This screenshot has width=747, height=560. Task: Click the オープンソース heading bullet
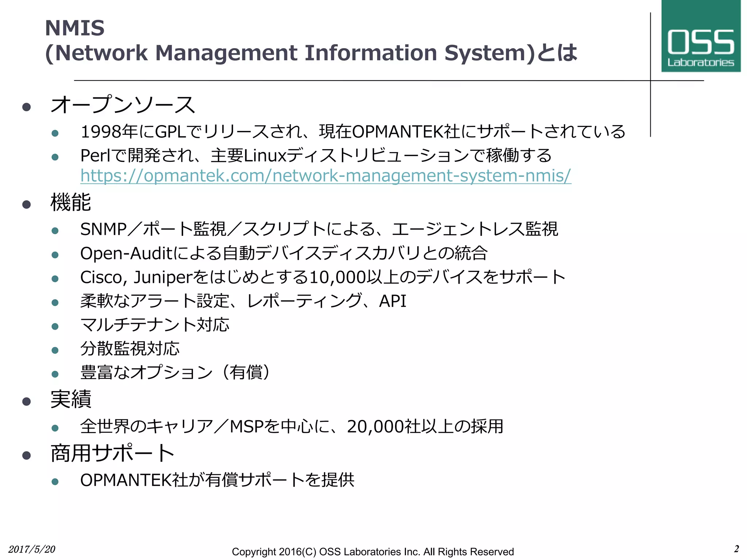click(x=123, y=105)
